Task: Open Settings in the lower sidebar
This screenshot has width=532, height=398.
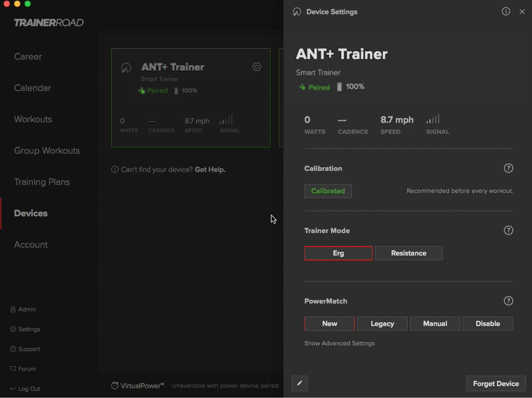Action: click(25, 329)
